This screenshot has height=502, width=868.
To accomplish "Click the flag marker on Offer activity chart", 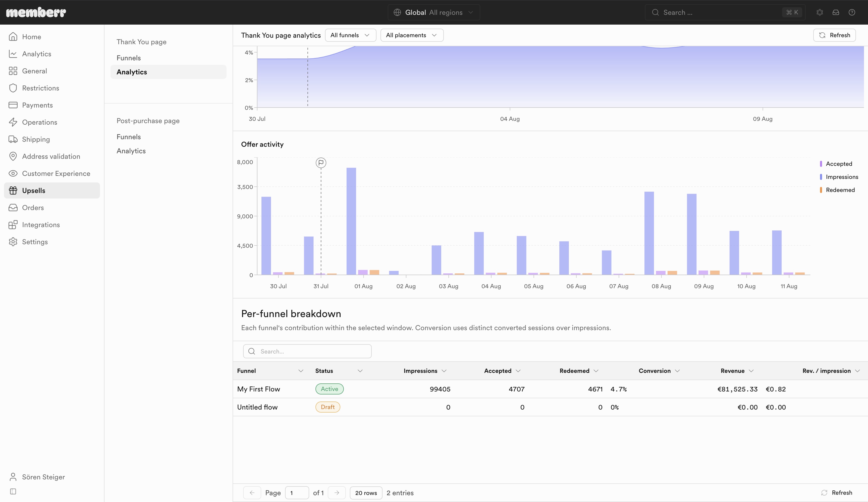I will tap(321, 163).
